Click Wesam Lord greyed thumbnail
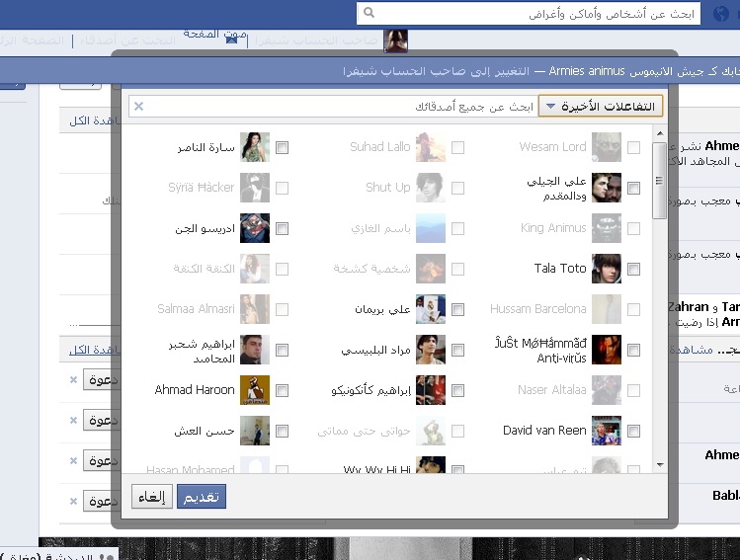The height and width of the screenshot is (560, 740). coord(607,147)
